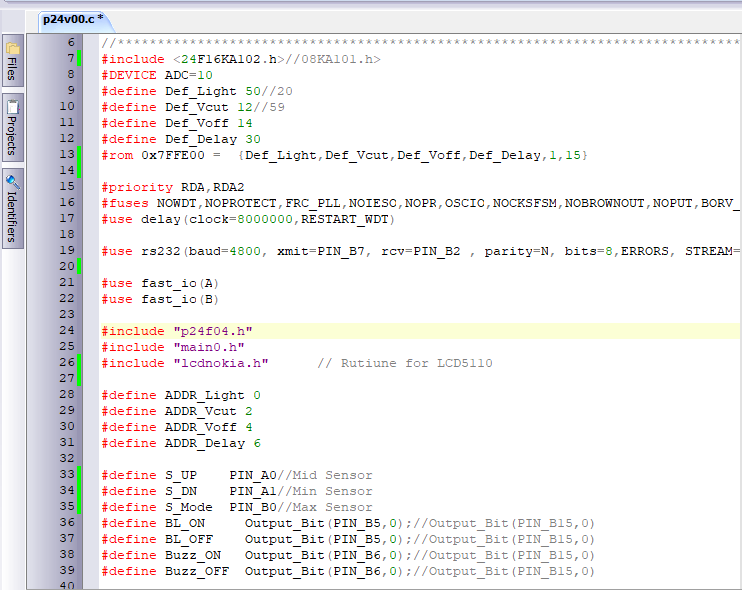Click xmit=PIN_B7 in the rs232 line
The height and width of the screenshot is (590, 742).
(321, 251)
